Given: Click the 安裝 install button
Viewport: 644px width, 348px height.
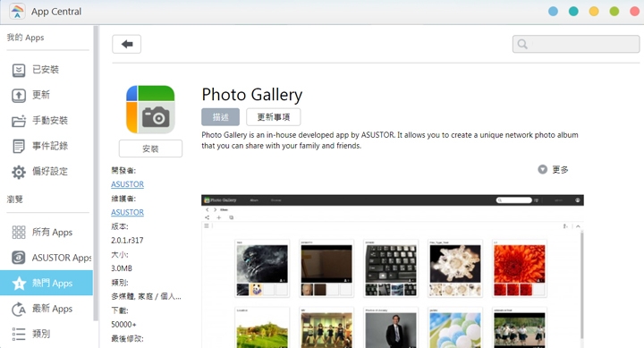Looking at the screenshot, I should pyautogui.click(x=150, y=149).
